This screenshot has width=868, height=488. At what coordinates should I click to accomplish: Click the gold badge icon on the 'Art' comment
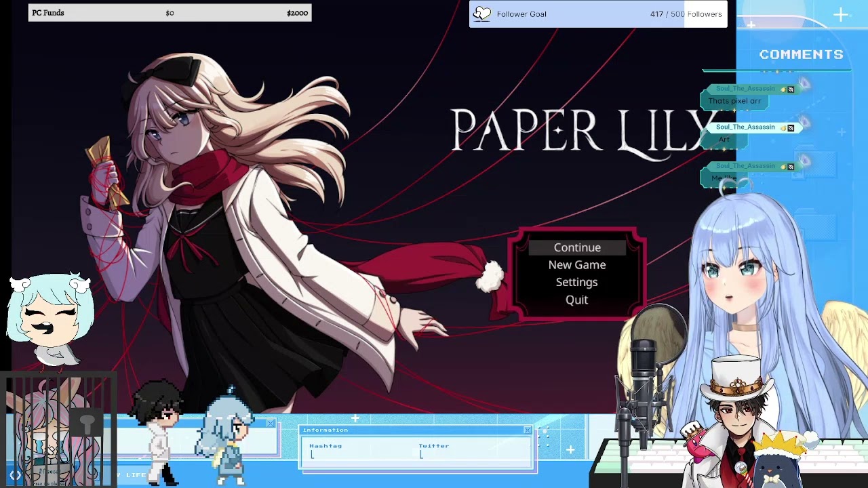(x=783, y=127)
